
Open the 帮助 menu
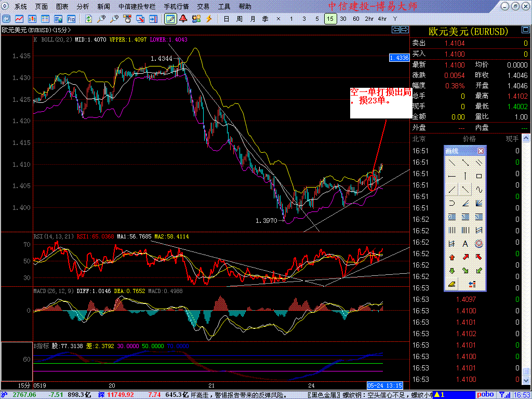pyautogui.click(x=245, y=6)
